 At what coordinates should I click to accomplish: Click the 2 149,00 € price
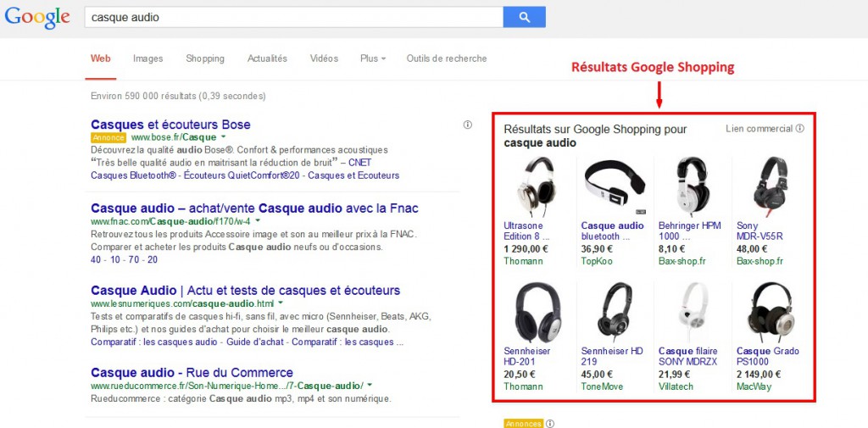coord(759,375)
